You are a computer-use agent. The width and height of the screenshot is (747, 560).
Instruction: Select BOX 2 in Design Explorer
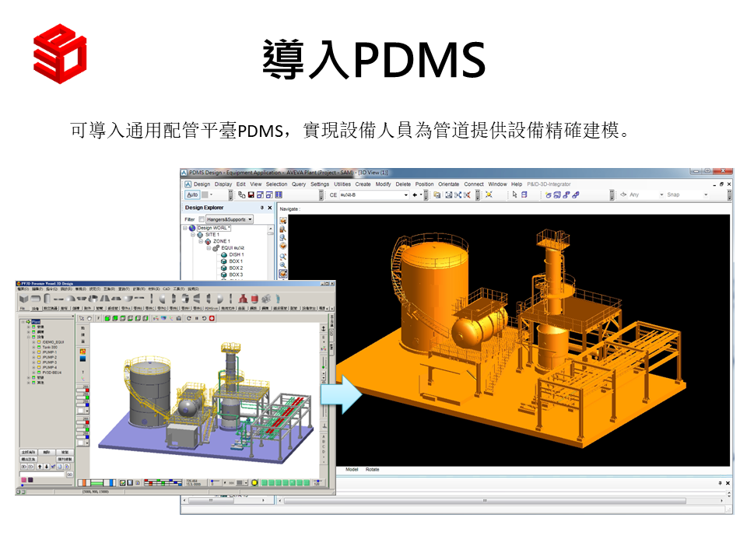pyautogui.click(x=235, y=268)
